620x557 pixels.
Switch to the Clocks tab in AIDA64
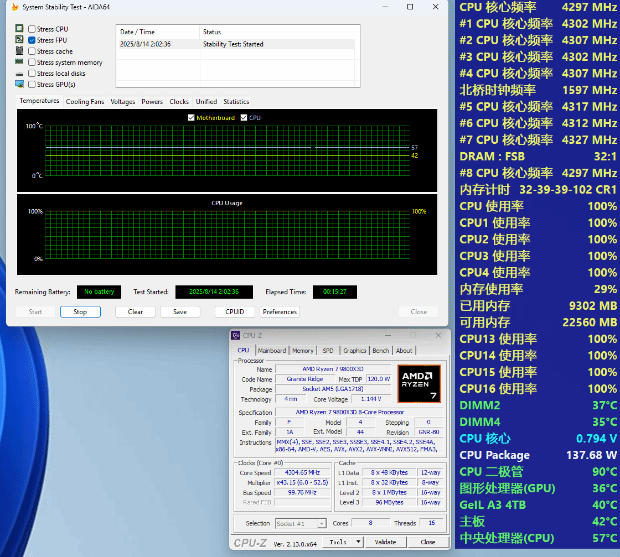(x=179, y=102)
